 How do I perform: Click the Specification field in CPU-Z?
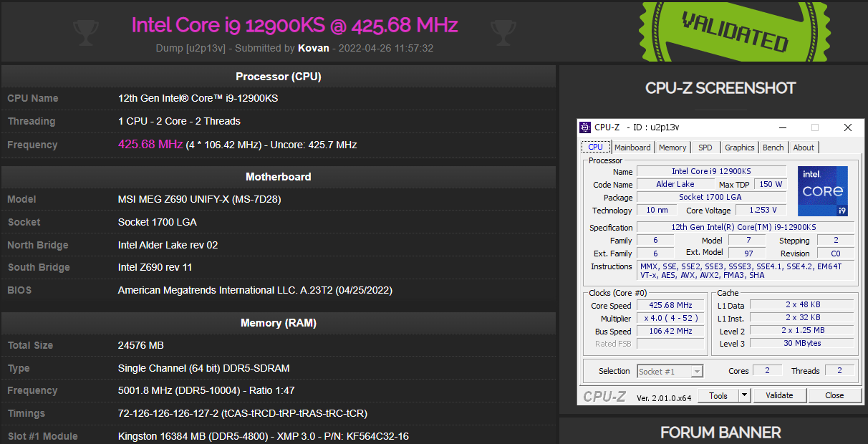746,227
